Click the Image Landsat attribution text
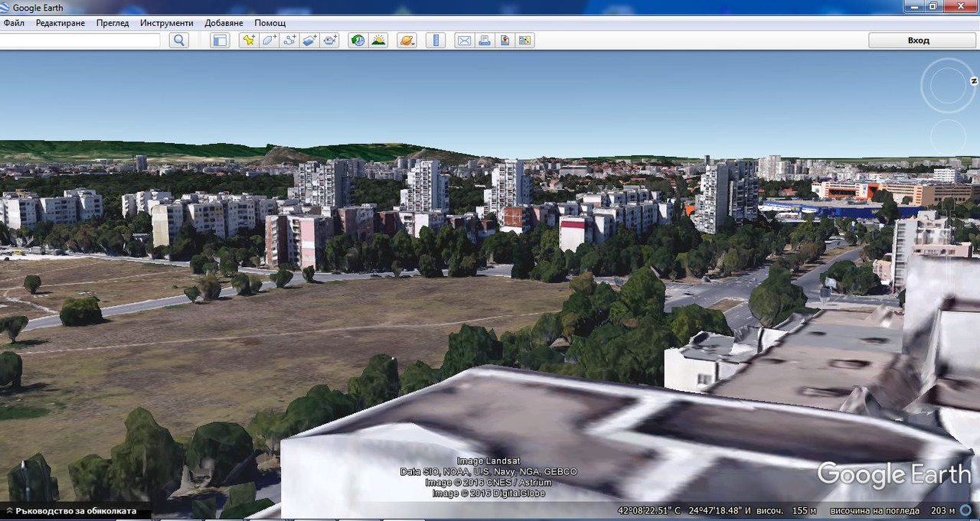 [x=488, y=461]
